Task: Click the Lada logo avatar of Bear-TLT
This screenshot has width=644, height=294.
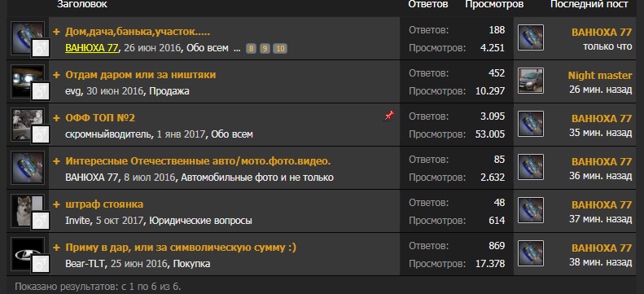Action: tap(28, 254)
